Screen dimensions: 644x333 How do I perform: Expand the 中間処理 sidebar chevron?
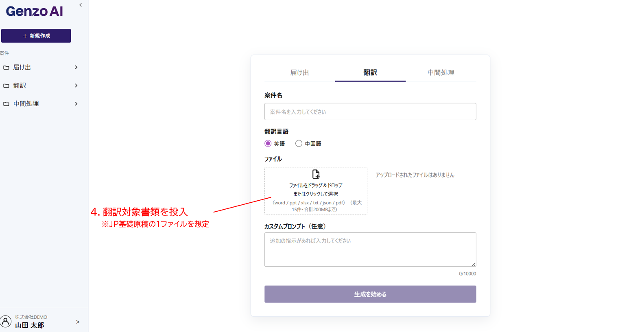tap(76, 104)
